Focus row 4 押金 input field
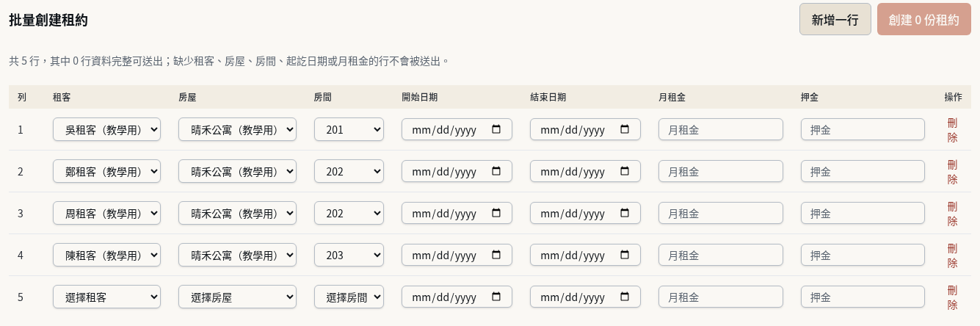 (863, 255)
